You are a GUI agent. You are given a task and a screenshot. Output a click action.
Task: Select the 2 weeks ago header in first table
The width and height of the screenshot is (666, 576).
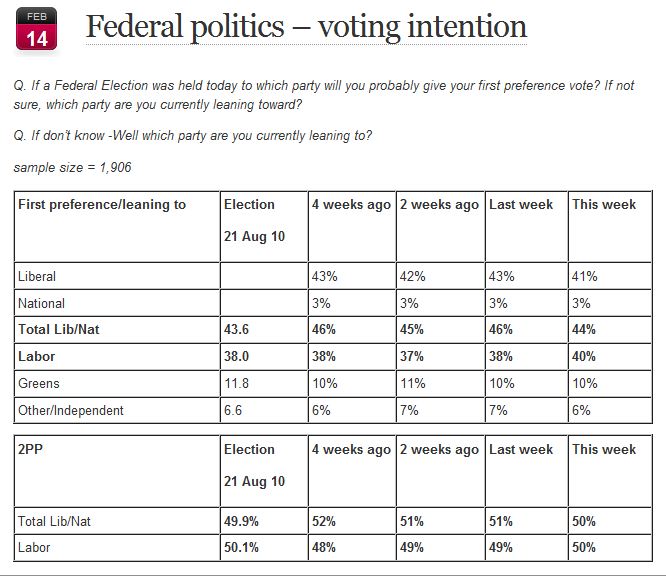(x=439, y=205)
